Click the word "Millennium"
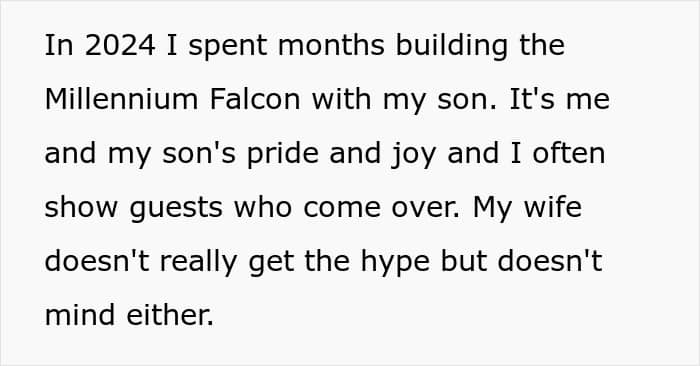Image resolution: width=700 pixels, height=366 pixels. [121, 99]
